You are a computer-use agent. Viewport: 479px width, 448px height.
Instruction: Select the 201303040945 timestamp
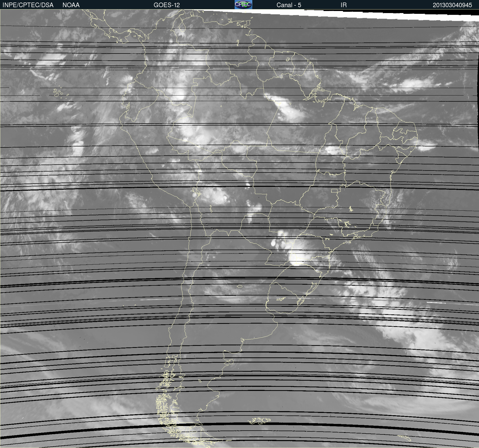[x=452, y=5]
